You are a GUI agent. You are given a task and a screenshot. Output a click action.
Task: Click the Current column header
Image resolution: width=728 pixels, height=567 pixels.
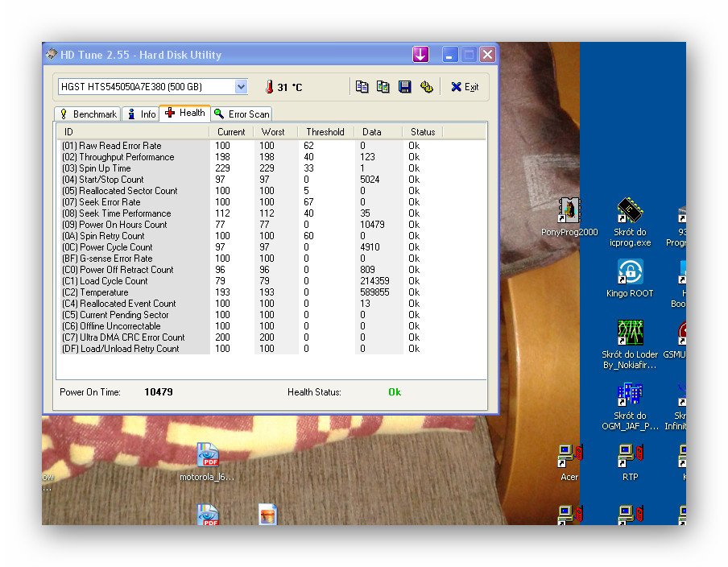pos(231,132)
